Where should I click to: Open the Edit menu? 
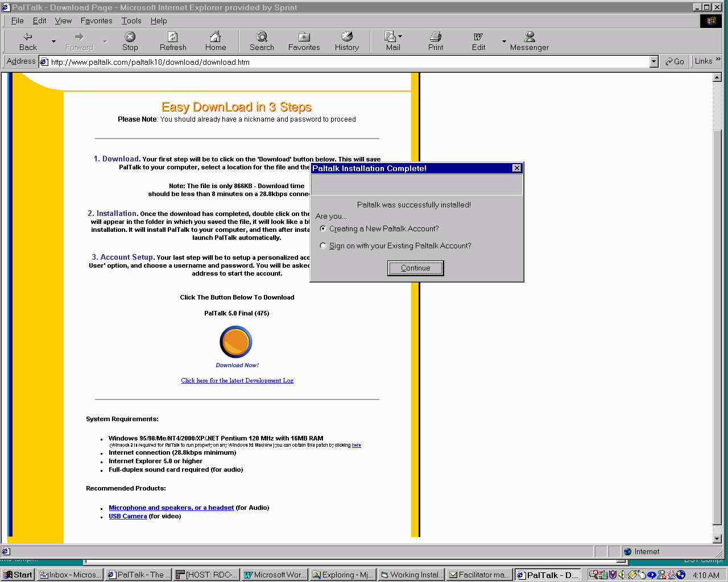click(x=39, y=20)
